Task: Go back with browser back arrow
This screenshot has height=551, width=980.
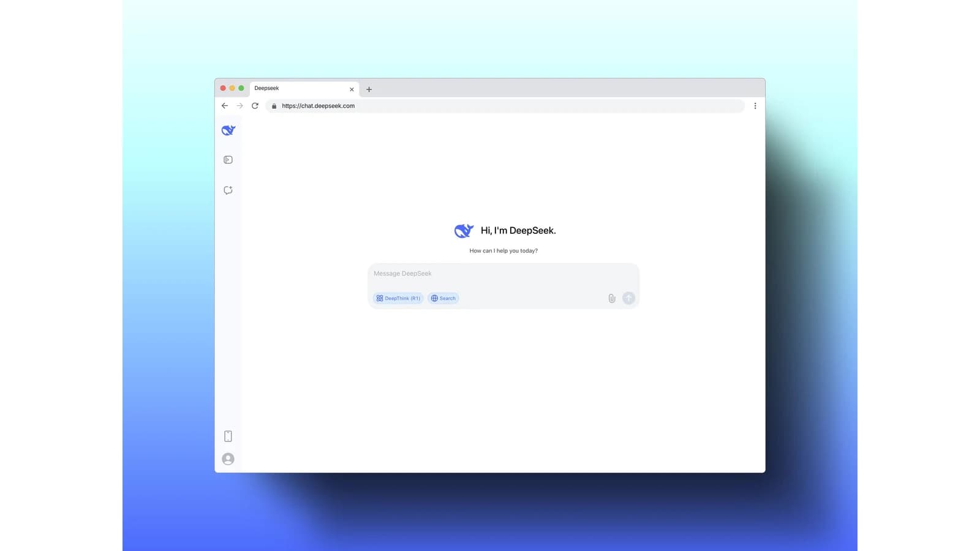Action: (x=225, y=106)
